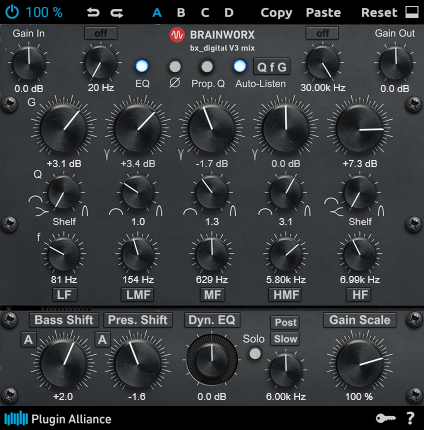Click the Brainworx red logo icon
Viewport: 424px width, 430px height.
[x=177, y=35]
